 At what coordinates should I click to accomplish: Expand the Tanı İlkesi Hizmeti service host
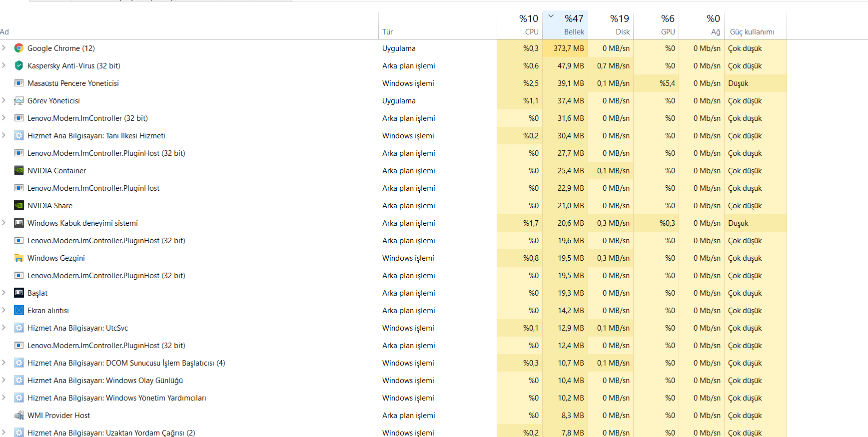4,135
